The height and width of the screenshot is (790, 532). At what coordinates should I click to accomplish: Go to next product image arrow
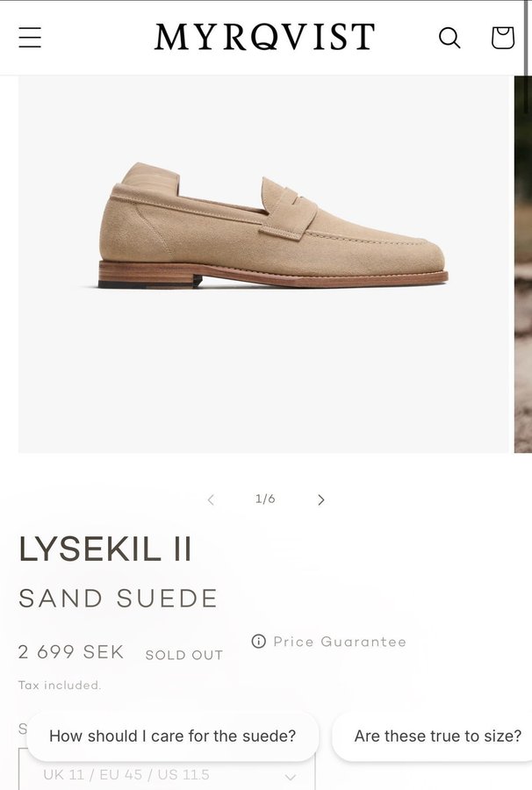321,499
